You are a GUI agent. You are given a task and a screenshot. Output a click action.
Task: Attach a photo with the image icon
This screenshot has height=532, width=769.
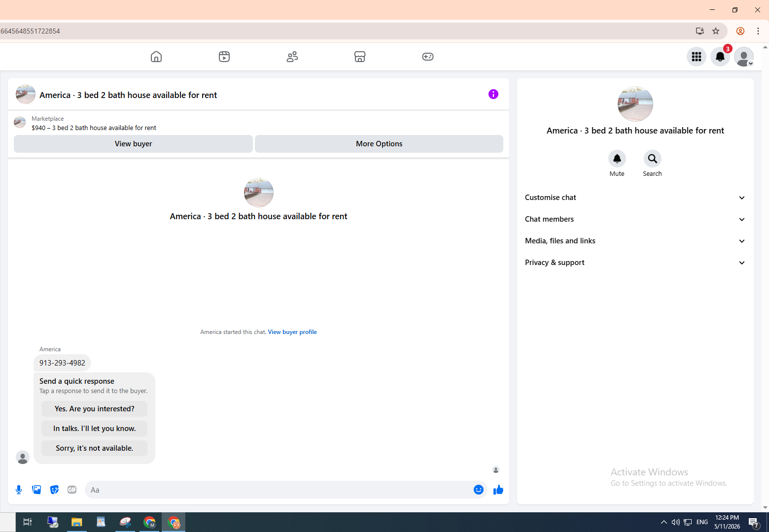coord(36,490)
